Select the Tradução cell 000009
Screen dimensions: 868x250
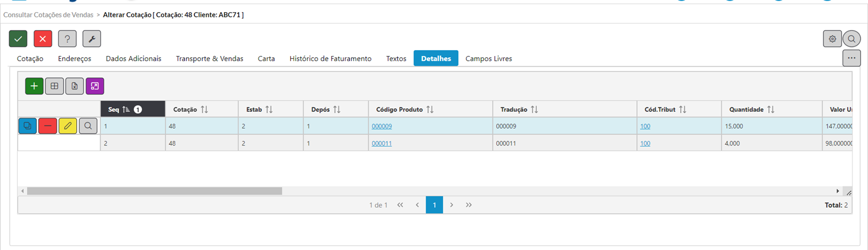pos(565,126)
